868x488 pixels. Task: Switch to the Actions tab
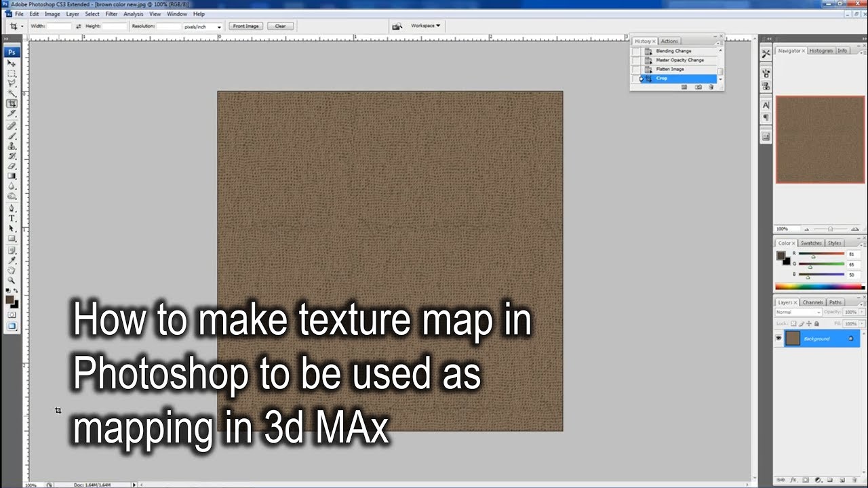point(669,41)
